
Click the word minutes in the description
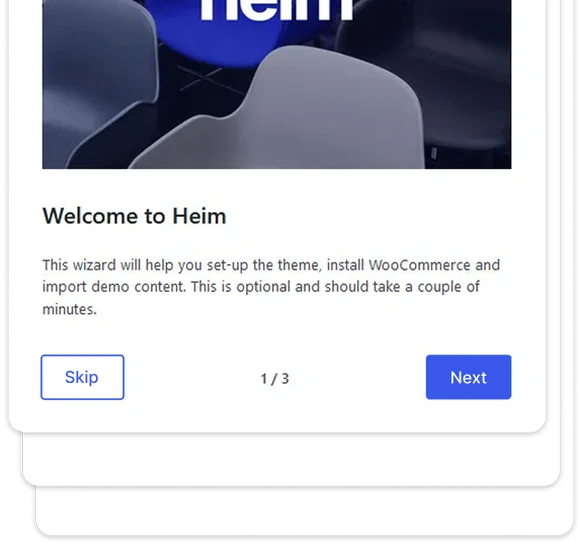[69, 309]
